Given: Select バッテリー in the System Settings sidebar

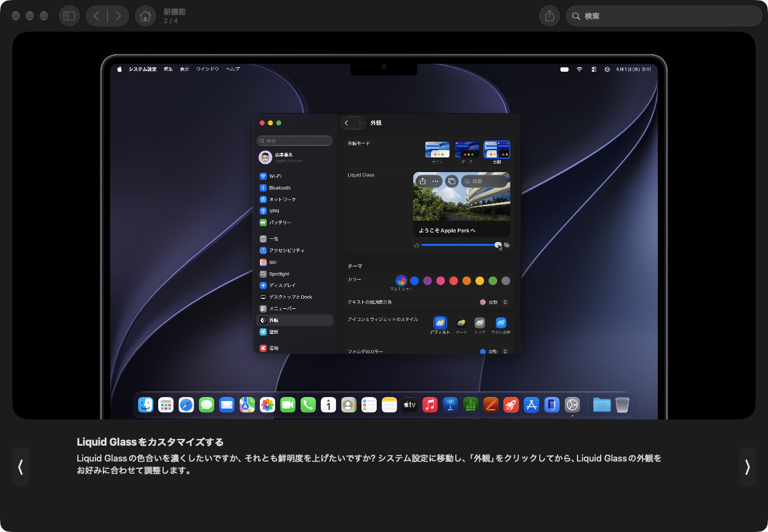Looking at the screenshot, I should coord(296,223).
